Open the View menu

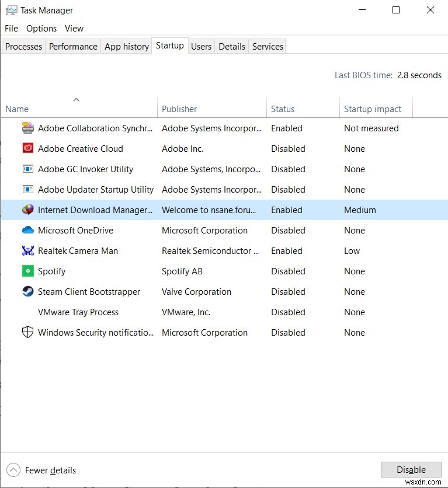[x=74, y=28]
